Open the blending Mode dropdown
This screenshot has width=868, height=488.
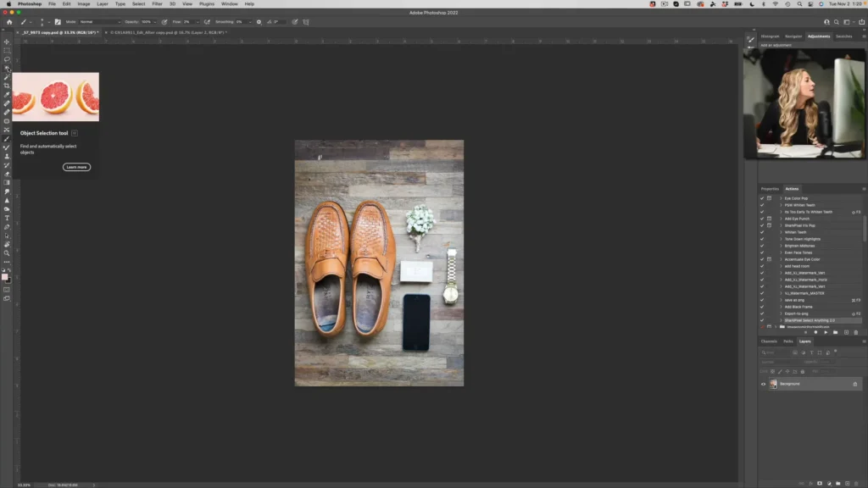(x=100, y=22)
